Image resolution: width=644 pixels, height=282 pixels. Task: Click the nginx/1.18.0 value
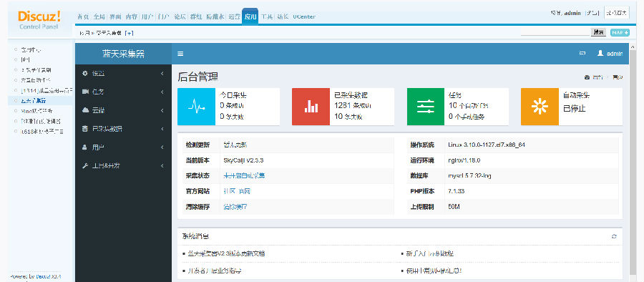tap(464, 160)
